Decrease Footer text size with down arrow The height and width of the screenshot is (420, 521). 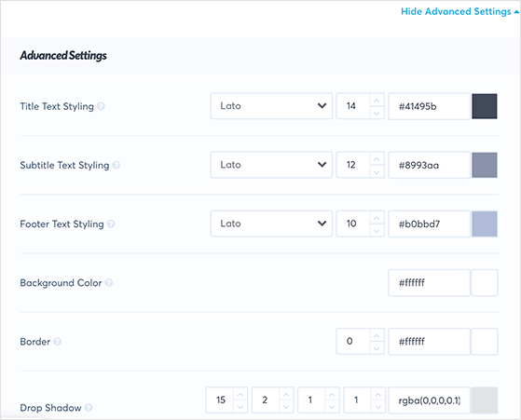coord(377,230)
